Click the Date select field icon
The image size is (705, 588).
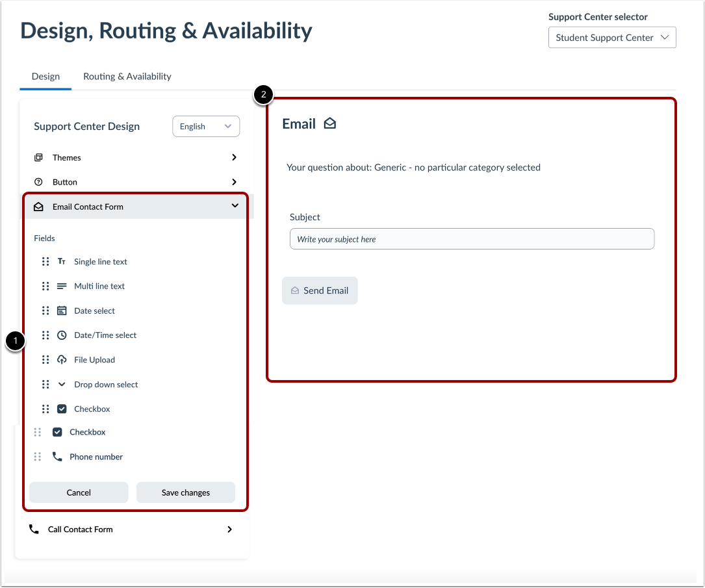61,311
